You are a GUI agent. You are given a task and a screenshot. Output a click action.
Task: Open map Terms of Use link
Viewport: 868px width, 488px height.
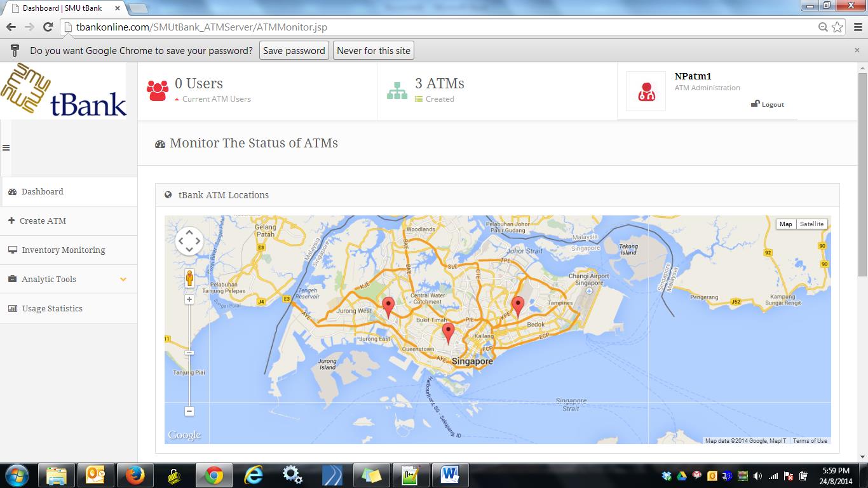point(810,440)
